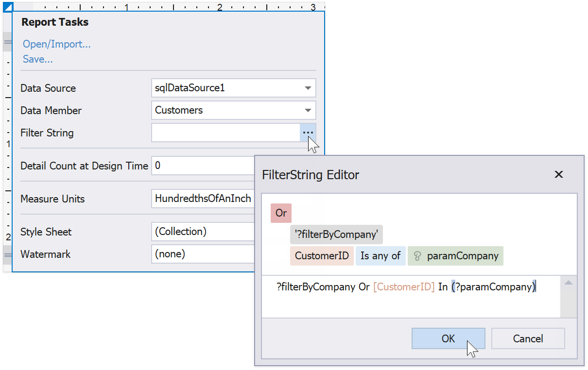Select the CustomerID field token
588x370 pixels.
(x=322, y=256)
